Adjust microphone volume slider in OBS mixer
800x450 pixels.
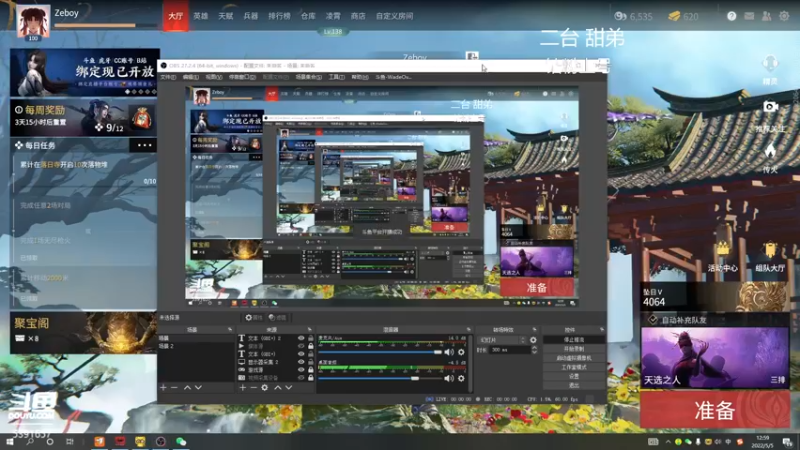[380, 352]
